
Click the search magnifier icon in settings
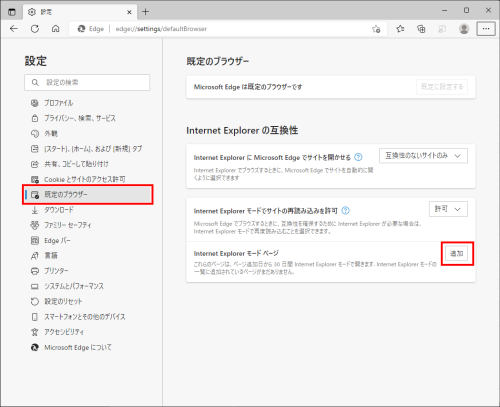click(35, 82)
